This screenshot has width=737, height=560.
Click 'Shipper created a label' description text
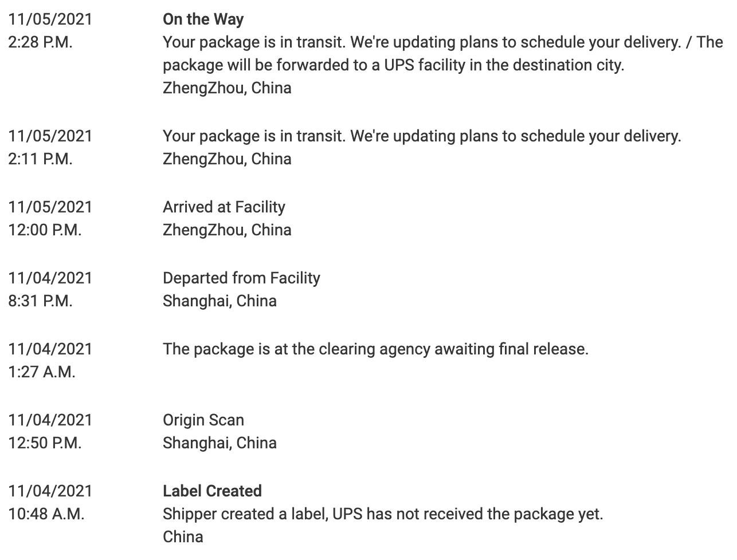(x=383, y=514)
